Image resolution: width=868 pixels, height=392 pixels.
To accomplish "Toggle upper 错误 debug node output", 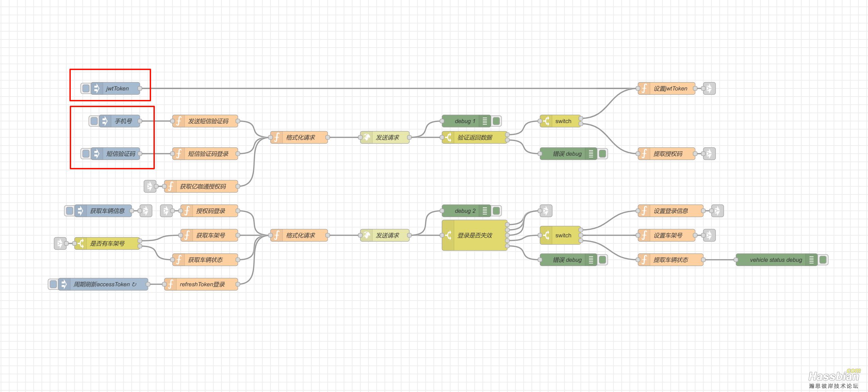I will point(603,154).
